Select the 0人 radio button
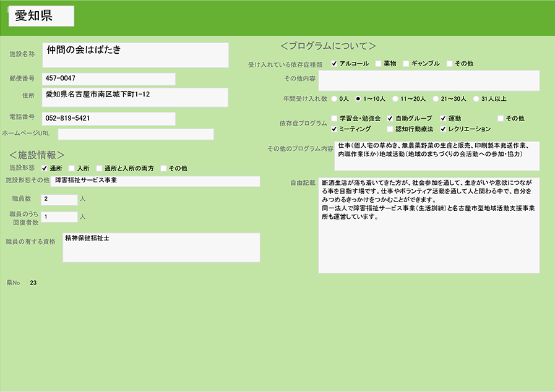 [x=335, y=98]
